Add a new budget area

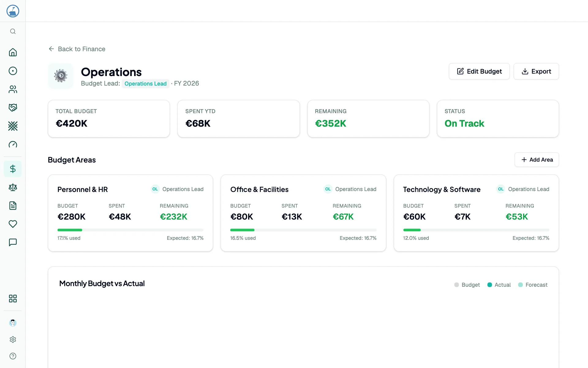pos(537,160)
